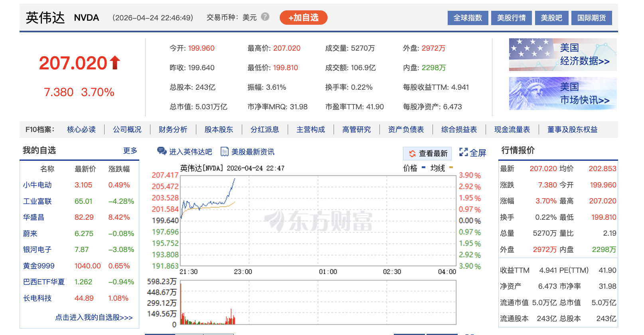Open 华盛昌 in watchlist
The image size is (644, 335).
tap(34, 217)
